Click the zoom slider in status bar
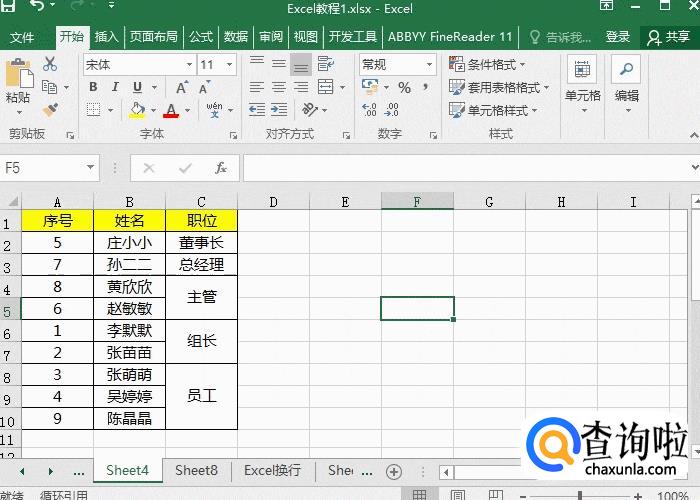 [580, 496]
